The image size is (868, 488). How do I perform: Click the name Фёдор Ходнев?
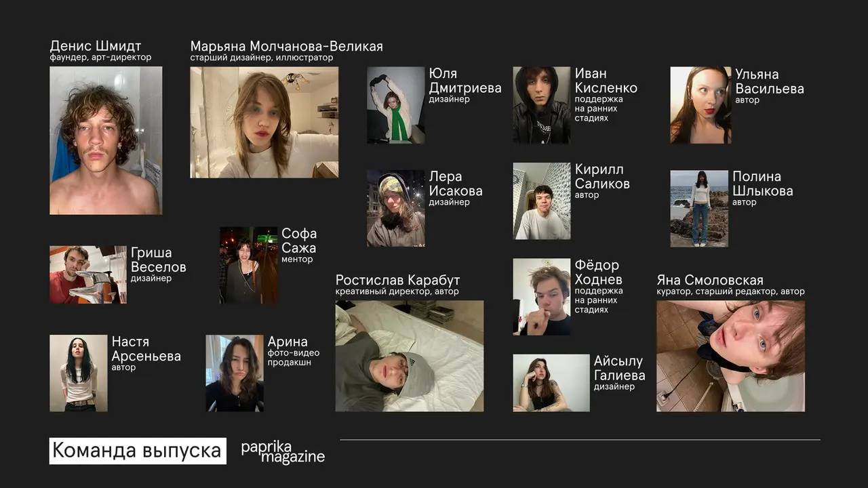coord(599,272)
